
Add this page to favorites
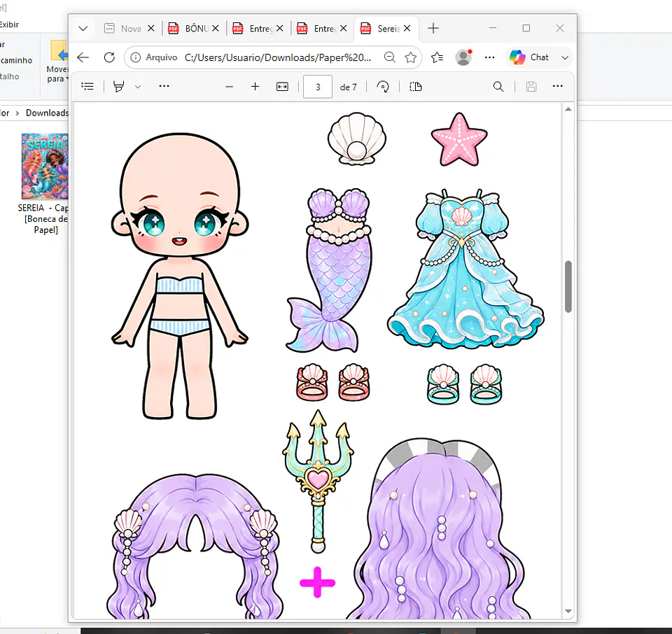[411, 57]
